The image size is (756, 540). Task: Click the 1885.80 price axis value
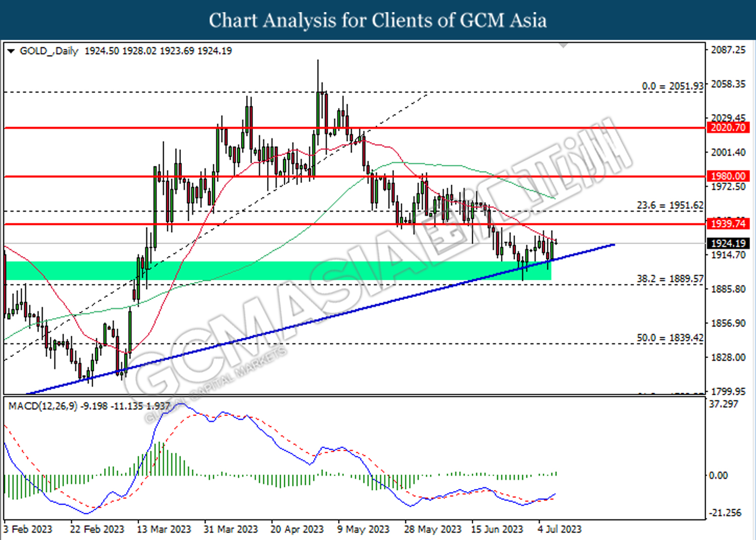728,289
